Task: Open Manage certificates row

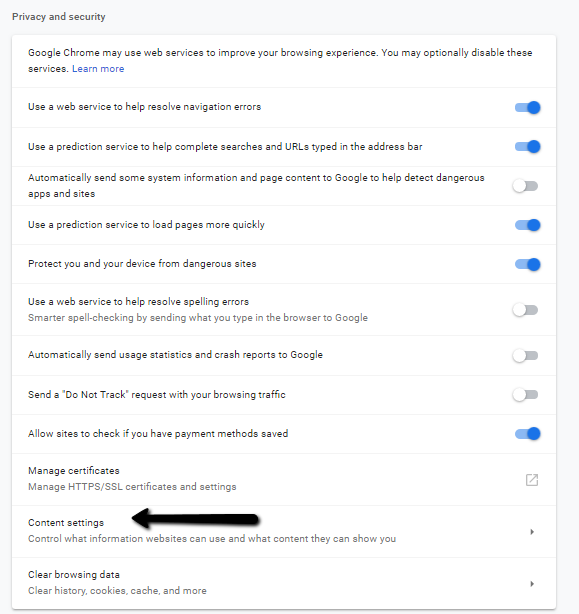Action: 284,479
